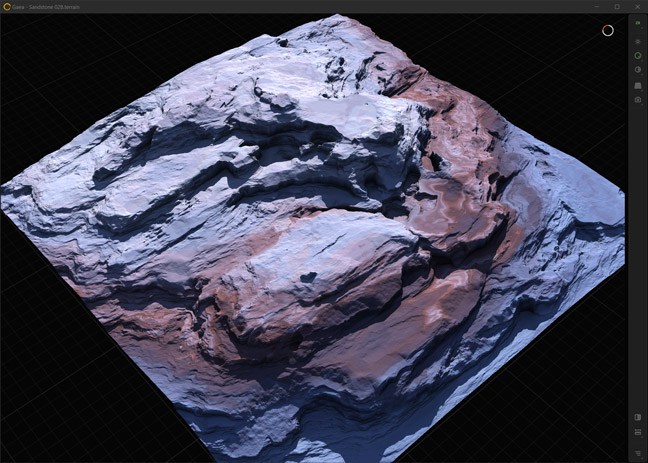The image size is (648, 463).
Task: Switch to the split view layout icon
Action: click(638, 432)
